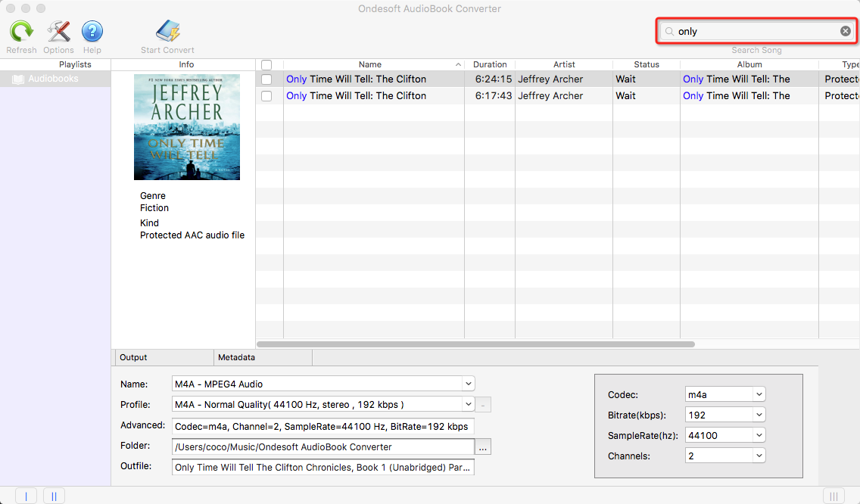
Task: Click the single-pane layout button at bottom left
Action: point(26,496)
